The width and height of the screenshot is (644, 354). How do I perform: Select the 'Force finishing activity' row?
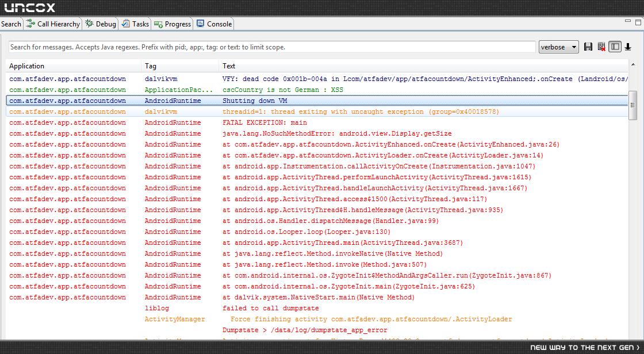pyautogui.click(x=317, y=319)
